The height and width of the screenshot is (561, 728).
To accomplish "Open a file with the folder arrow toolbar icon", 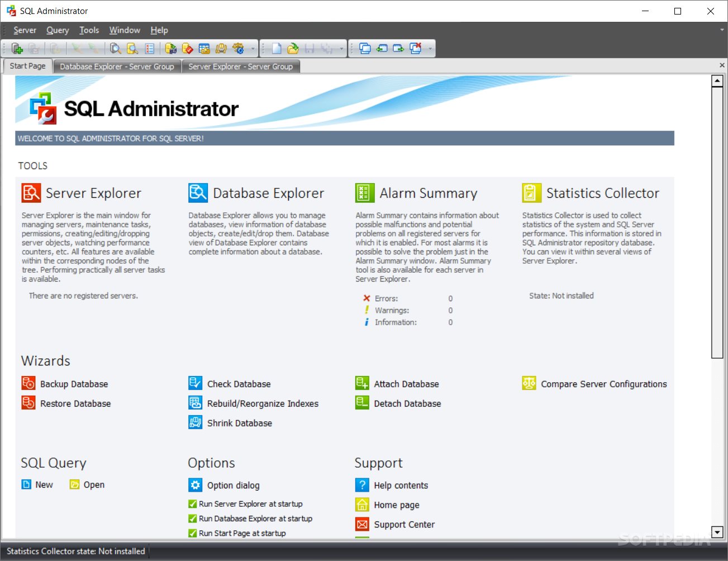I will click(x=293, y=49).
